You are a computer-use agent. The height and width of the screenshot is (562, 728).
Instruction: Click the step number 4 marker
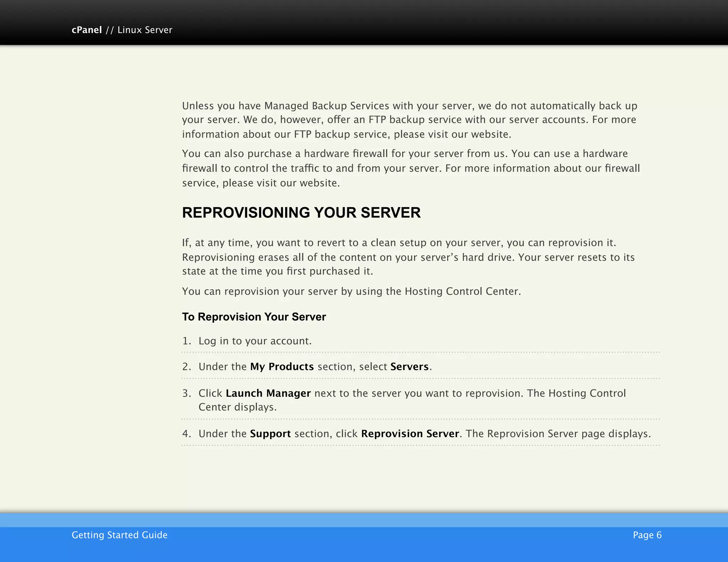pos(186,434)
